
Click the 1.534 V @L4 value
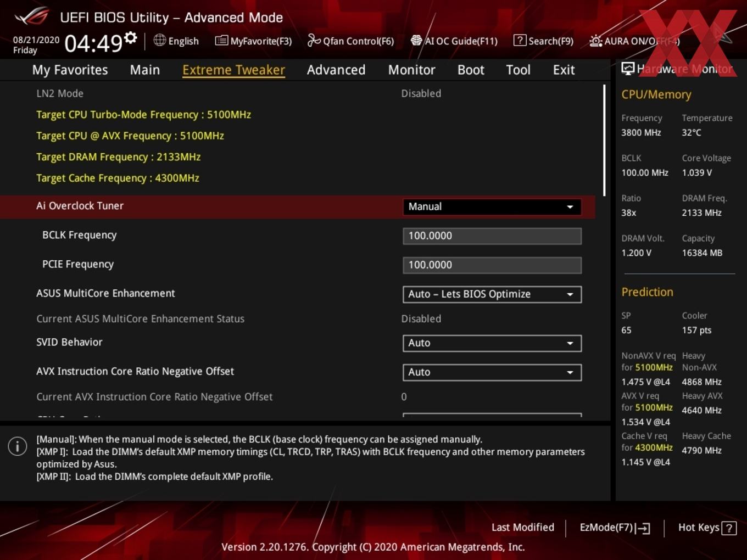click(645, 422)
